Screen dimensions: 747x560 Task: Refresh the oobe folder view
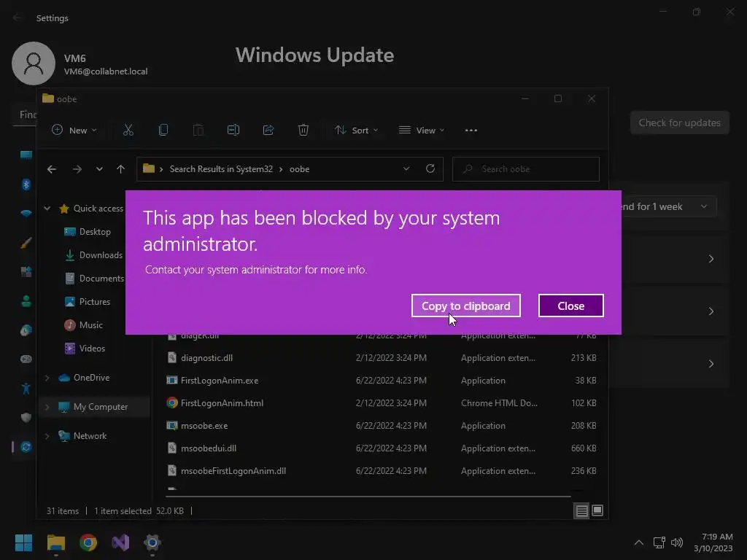(x=430, y=168)
